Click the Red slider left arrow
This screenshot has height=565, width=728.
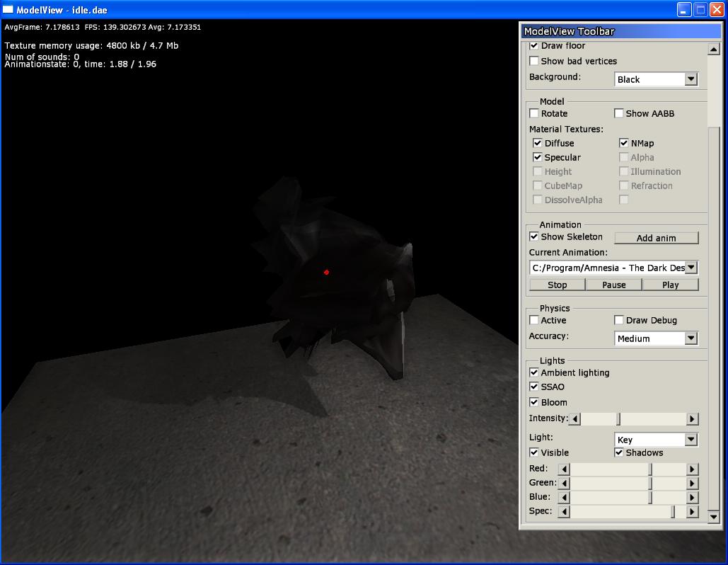(564, 469)
